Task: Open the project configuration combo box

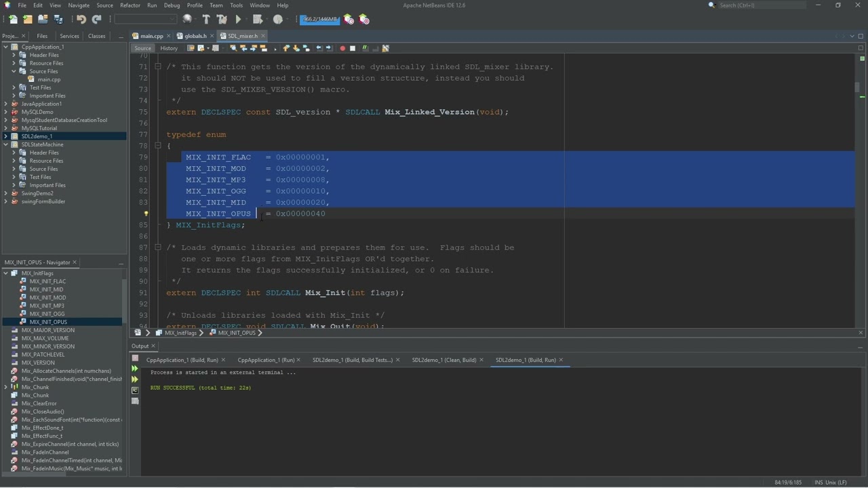Action: [x=145, y=20]
